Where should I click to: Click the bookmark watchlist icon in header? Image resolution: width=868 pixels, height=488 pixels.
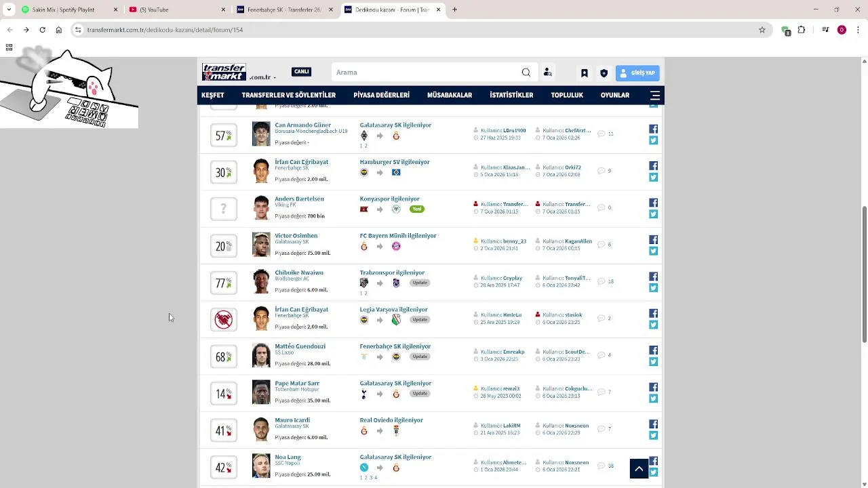click(585, 73)
